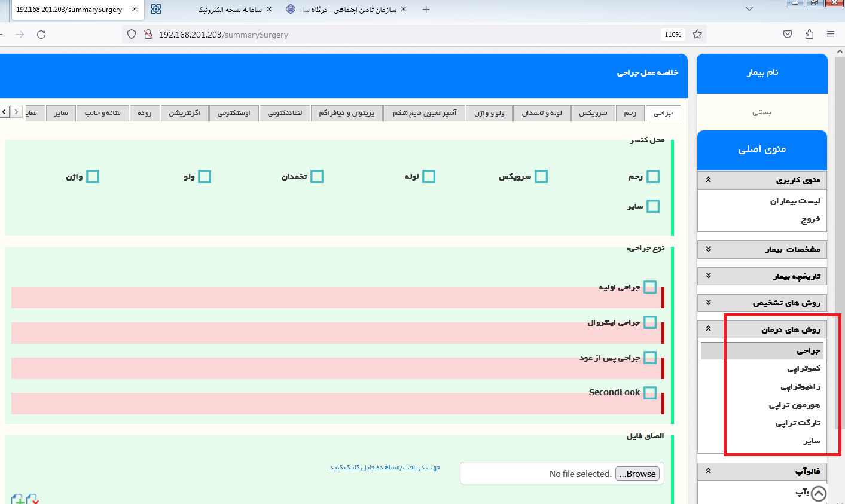Expand the مشخصات بیمار section
845x504 pixels.
762,249
